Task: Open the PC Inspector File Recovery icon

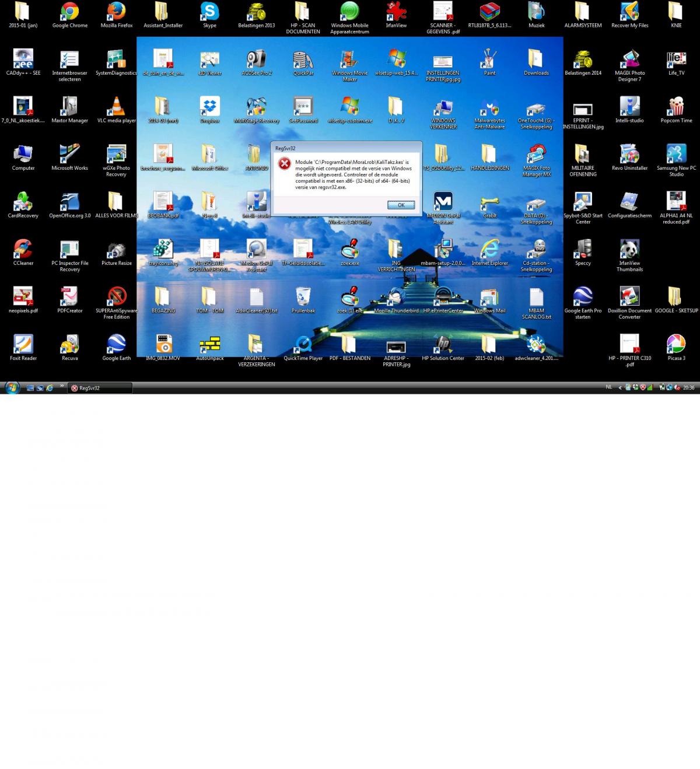Action: tap(69, 256)
